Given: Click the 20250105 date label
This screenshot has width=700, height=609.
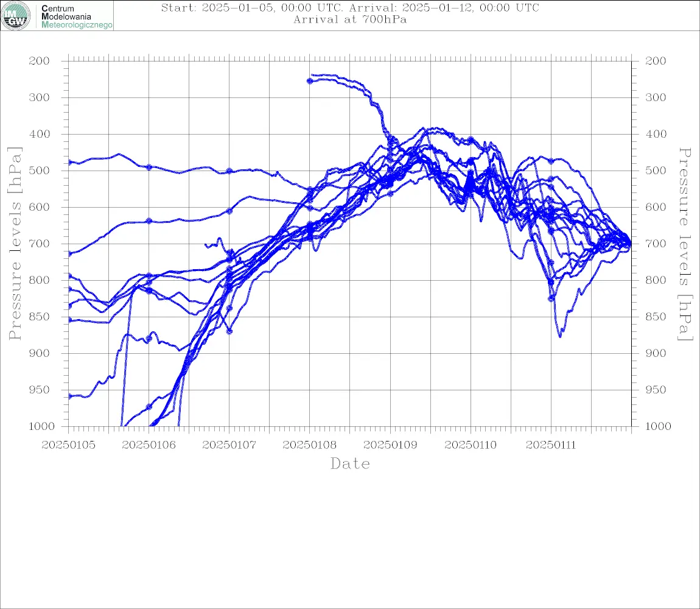Looking at the screenshot, I should (x=68, y=445).
